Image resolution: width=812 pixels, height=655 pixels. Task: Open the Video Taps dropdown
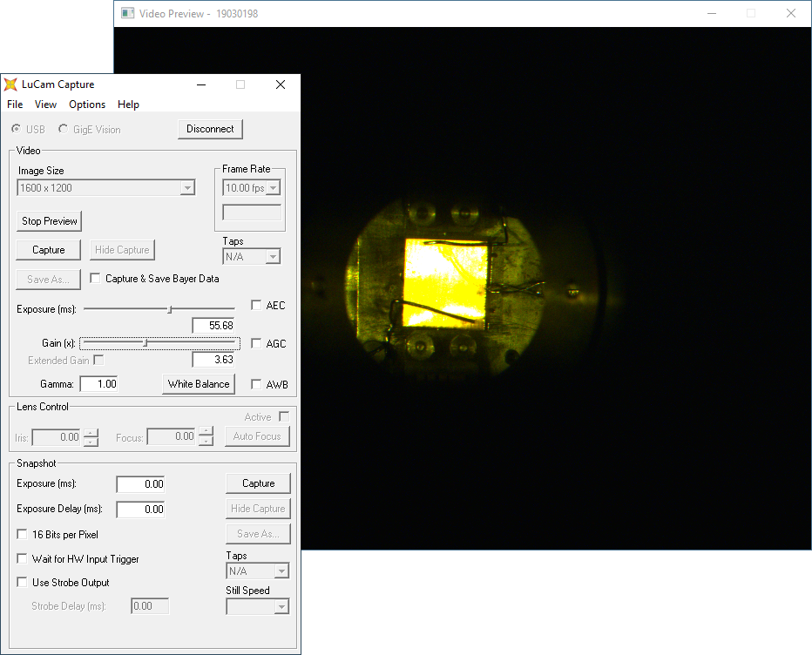point(273,257)
